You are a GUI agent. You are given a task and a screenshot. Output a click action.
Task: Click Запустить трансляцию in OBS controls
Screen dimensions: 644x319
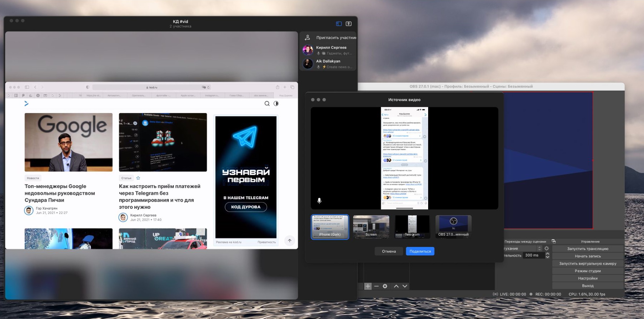pyautogui.click(x=587, y=249)
